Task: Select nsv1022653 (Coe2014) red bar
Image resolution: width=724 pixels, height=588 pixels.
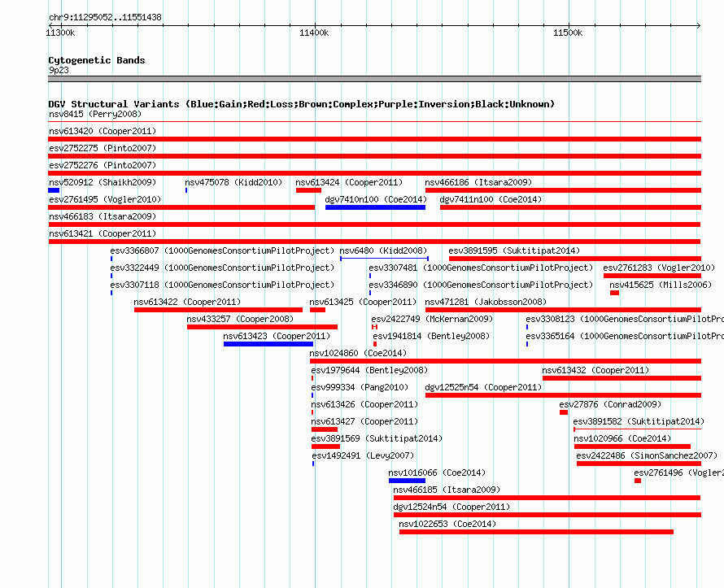Action: point(536,532)
